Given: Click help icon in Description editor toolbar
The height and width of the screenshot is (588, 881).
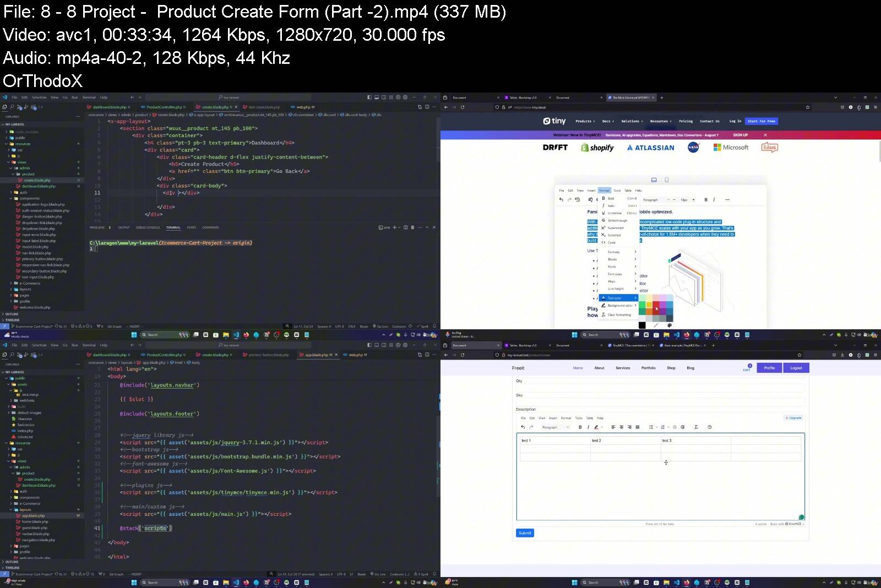Looking at the screenshot, I should tap(709, 427).
